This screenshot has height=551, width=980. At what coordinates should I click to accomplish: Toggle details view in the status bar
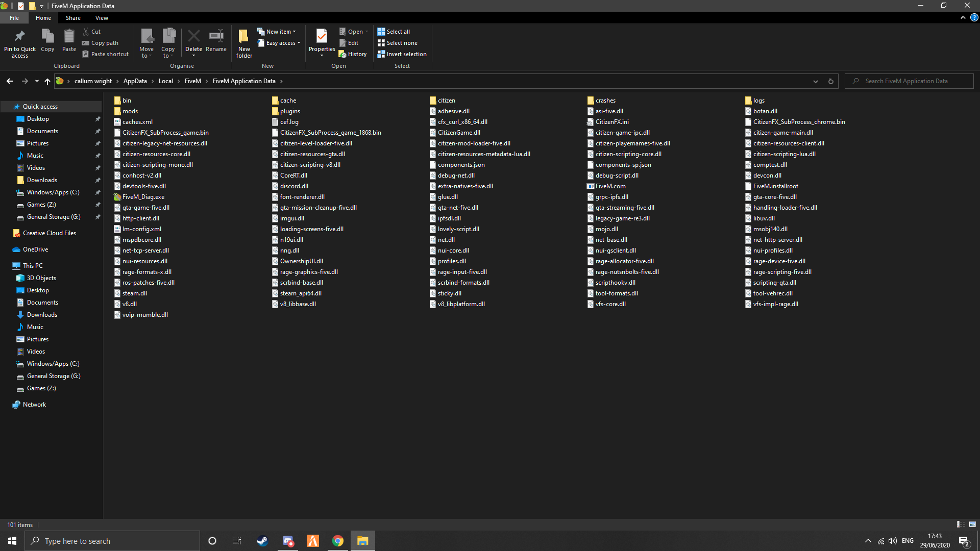(x=960, y=524)
